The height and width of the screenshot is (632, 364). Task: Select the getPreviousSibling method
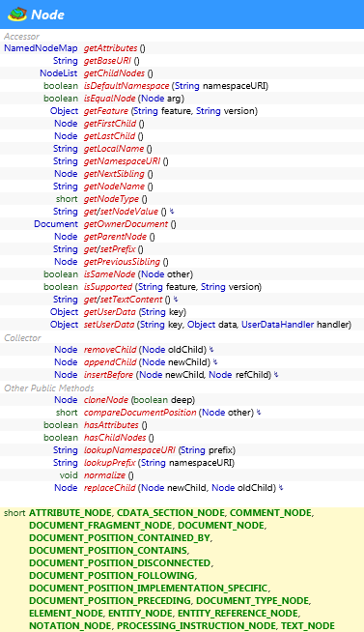pyautogui.click(x=122, y=262)
